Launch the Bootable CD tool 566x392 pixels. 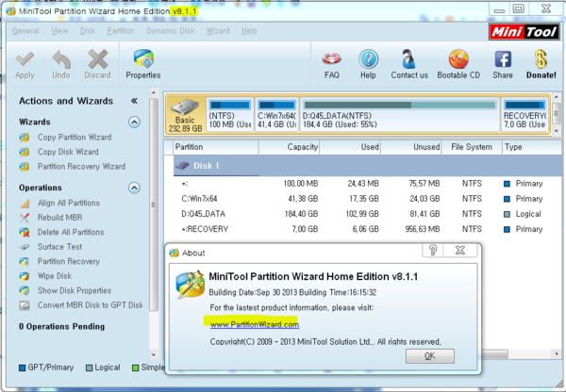(458, 58)
